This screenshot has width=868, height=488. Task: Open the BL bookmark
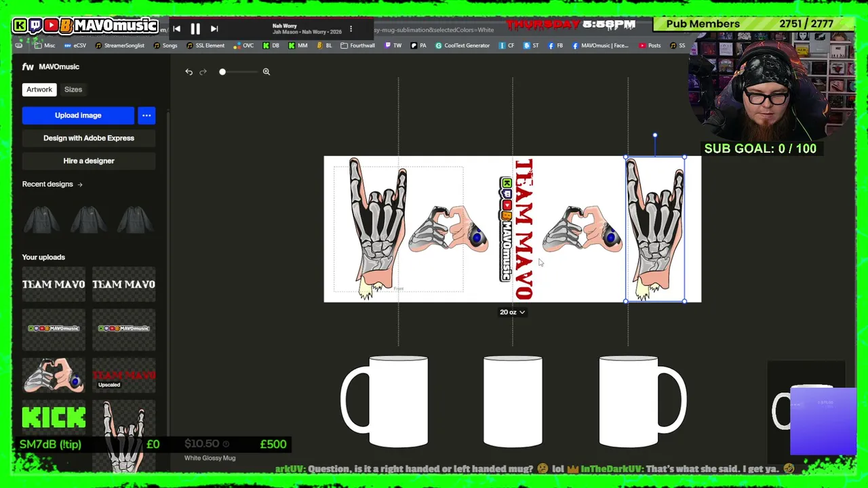pos(324,46)
